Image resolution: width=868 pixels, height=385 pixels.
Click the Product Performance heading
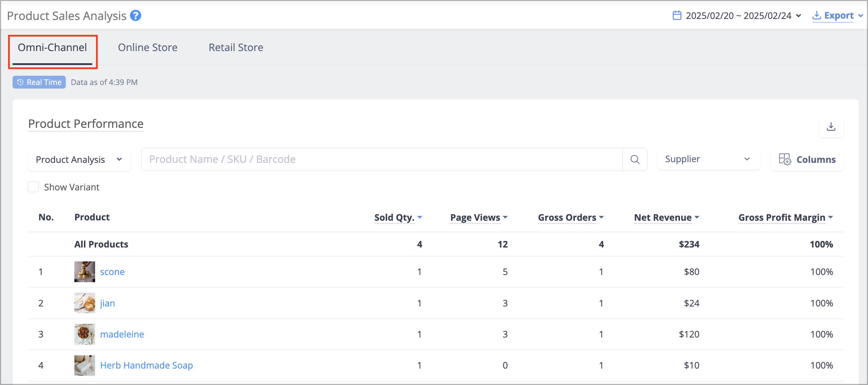point(86,124)
